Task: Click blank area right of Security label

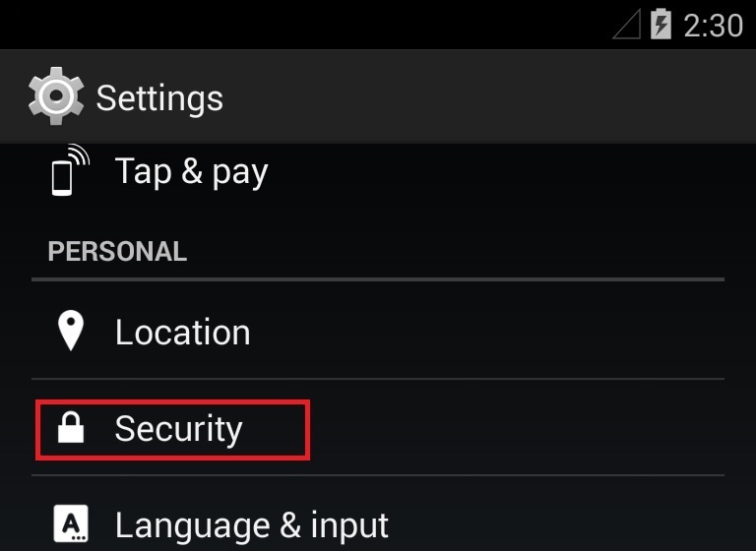Action: point(516,428)
